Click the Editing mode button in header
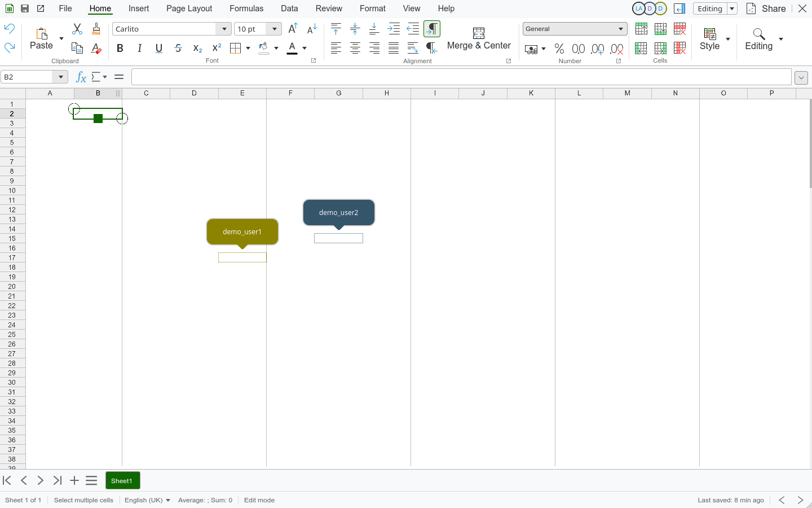Viewport: 812px width, 508px height. click(x=710, y=8)
